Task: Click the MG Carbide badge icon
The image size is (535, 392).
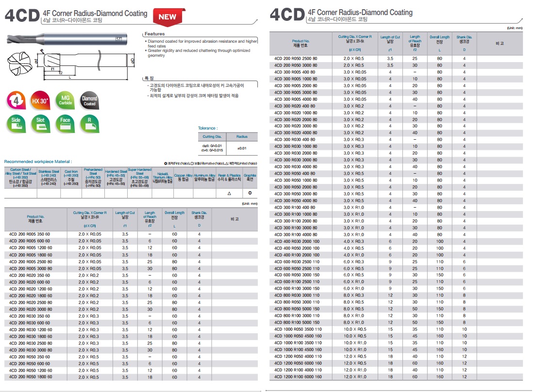Action: (x=65, y=100)
